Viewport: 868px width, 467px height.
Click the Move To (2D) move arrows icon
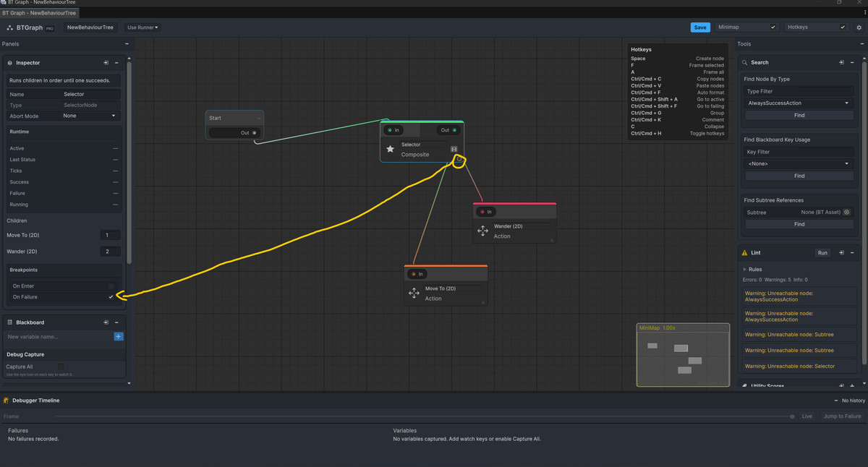point(414,294)
